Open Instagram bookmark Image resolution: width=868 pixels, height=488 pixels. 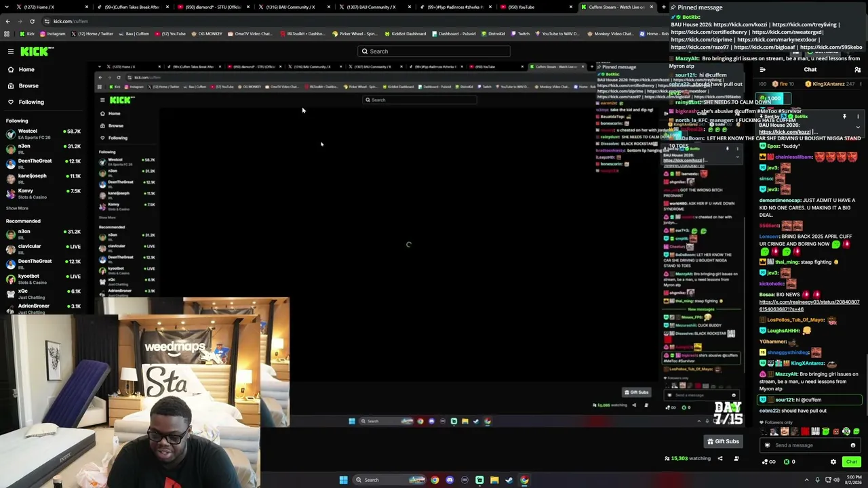tap(53, 34)
